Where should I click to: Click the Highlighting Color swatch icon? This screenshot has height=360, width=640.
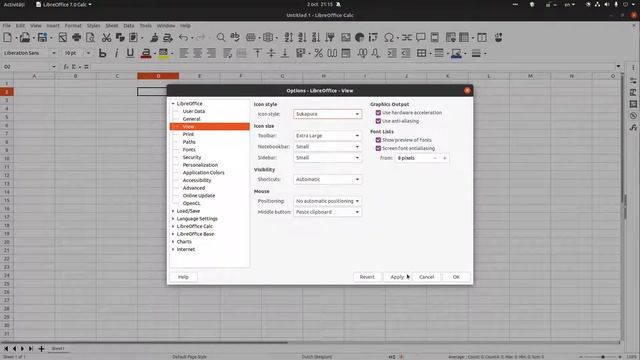coord(163,53)
